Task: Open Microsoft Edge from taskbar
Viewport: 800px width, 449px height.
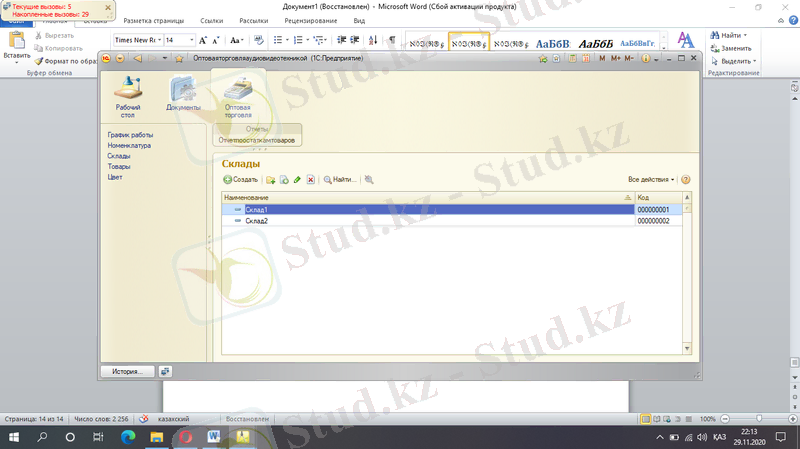Action: click(x=128, y=437)
